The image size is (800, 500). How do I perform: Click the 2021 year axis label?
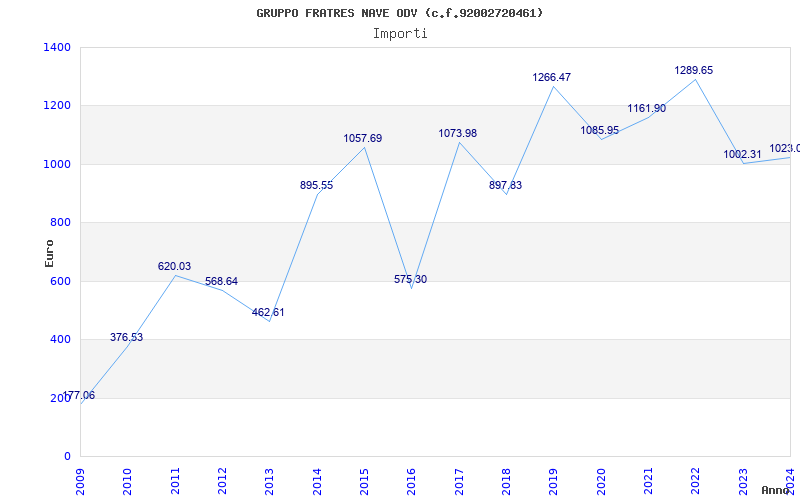point(648,481)
